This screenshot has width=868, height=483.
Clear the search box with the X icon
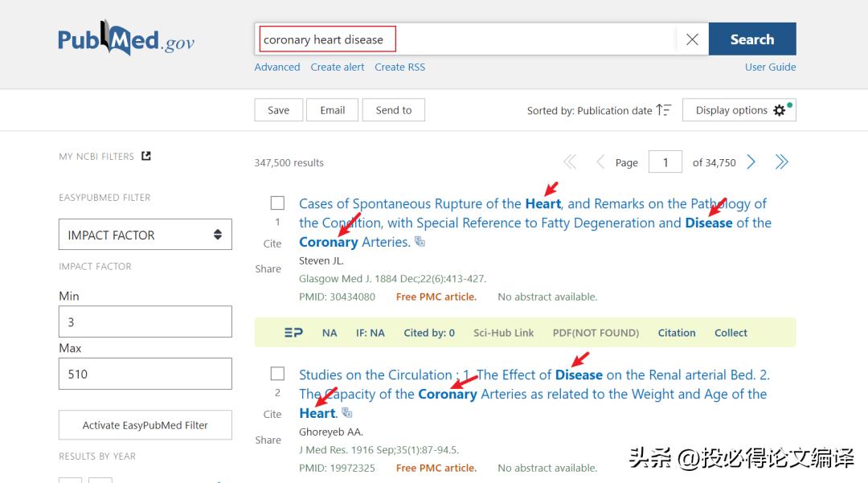[692, 39]
